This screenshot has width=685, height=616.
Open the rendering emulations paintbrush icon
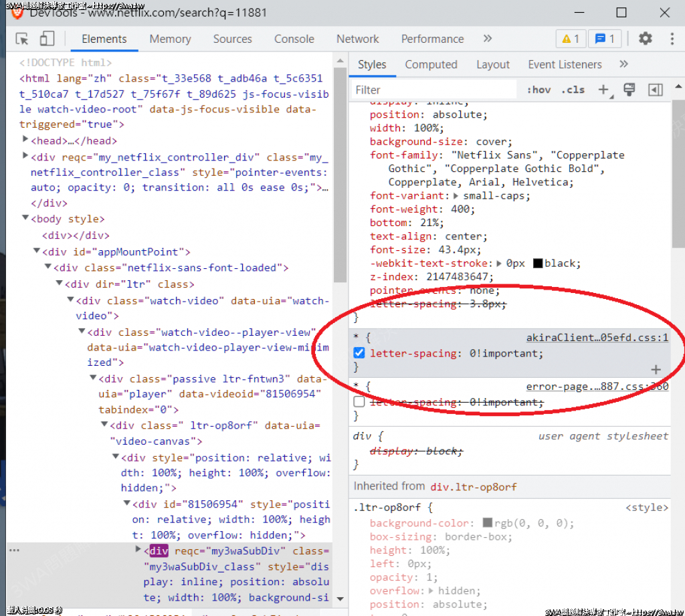[629, 90]
